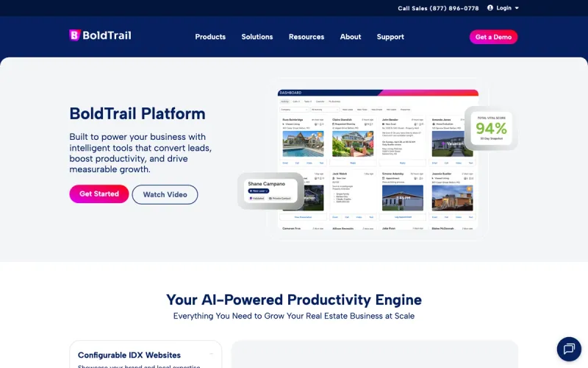Click the Shane Campano lead card name

[266, 183]
